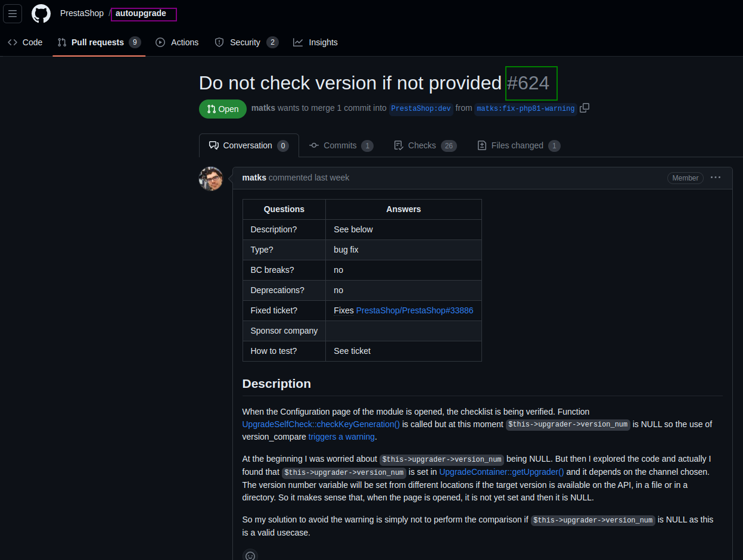Add a reaction with the smiley icon
743x560 pixels.
[x=250, y=555]
